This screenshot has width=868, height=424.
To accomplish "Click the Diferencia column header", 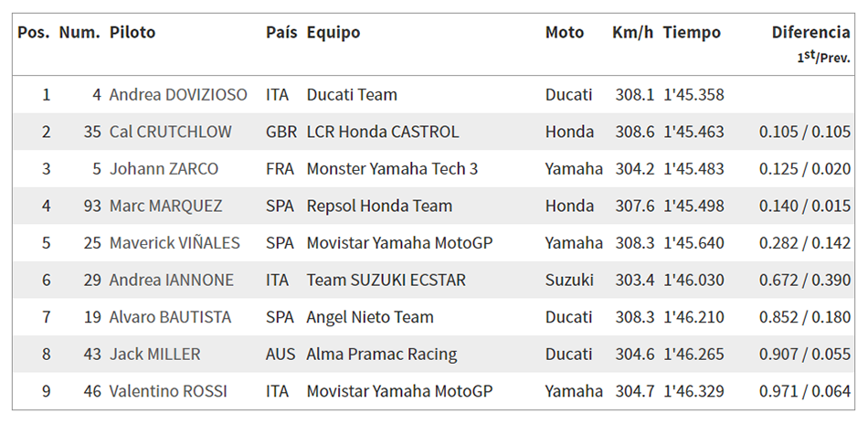I will 811,33.
